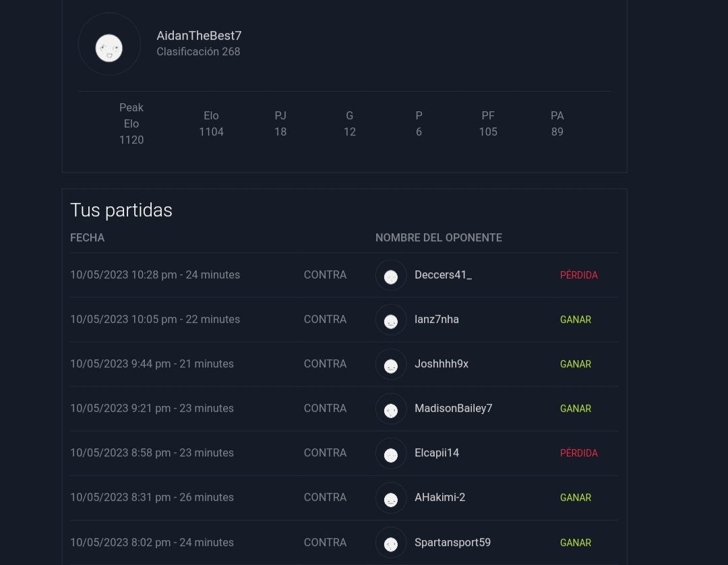
Task: Click the Tus partidas heading
Action: pos(121,210)
